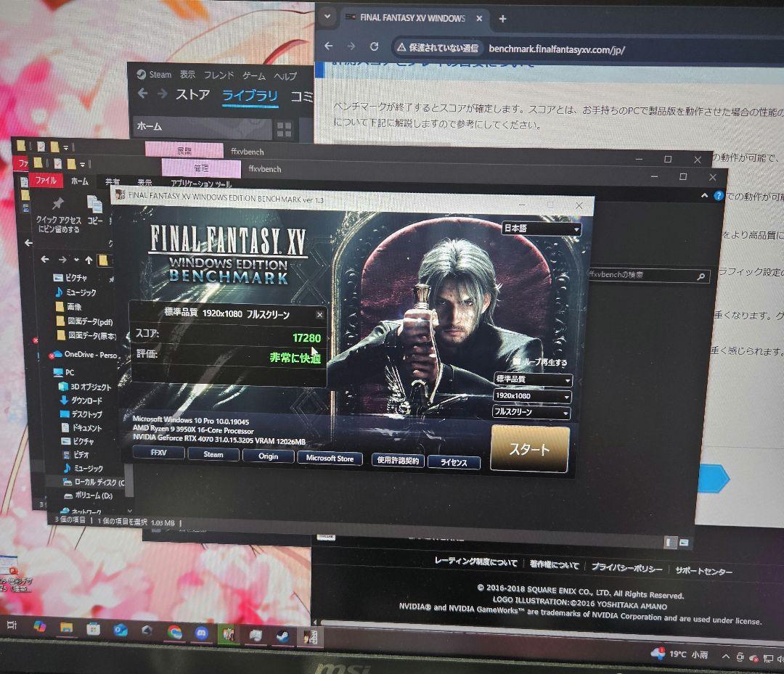Open the 標準品質 quality dropdown
The image size is (784, 674).
click(532, 379)
